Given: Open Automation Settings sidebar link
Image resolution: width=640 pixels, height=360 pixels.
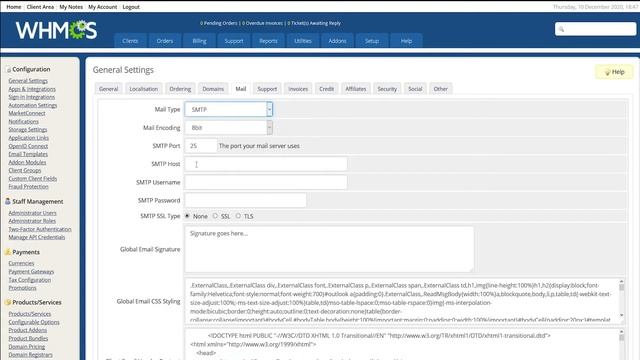Looking at the screenshot, I should tap(33, 105).
